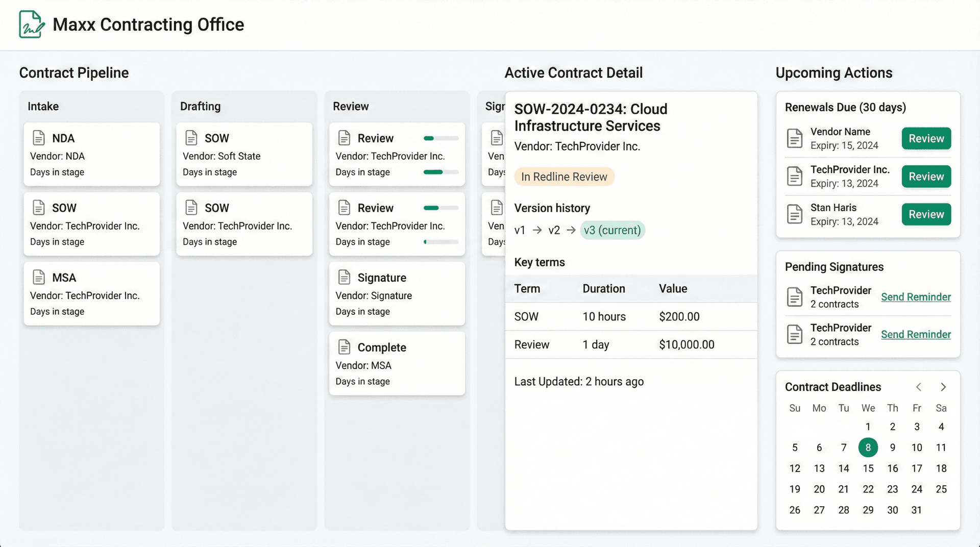Click the Maxx Contracting Office logo icon
This screenshot has width=980, height=547.
coord(30,24)
